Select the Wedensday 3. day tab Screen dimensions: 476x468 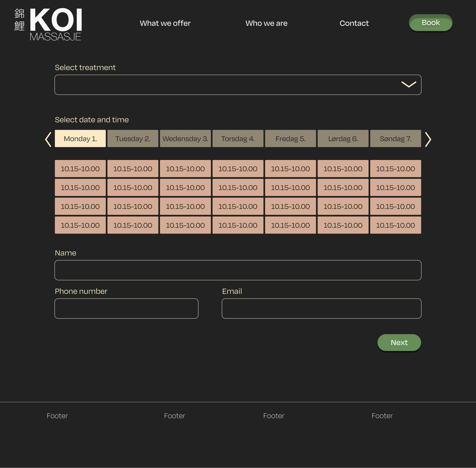(185, 138)
